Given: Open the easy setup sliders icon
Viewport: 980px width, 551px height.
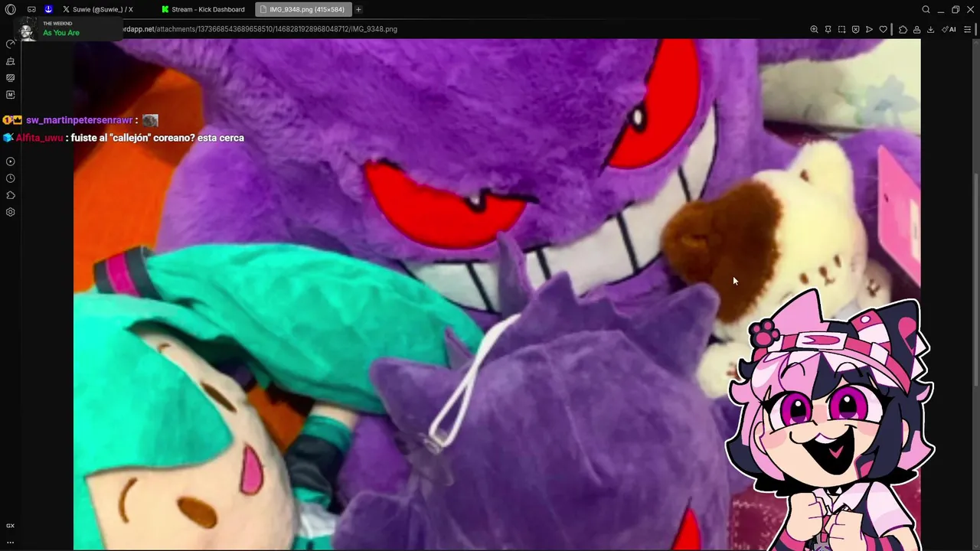Looking at the screenshot, I should pos(967,29).
